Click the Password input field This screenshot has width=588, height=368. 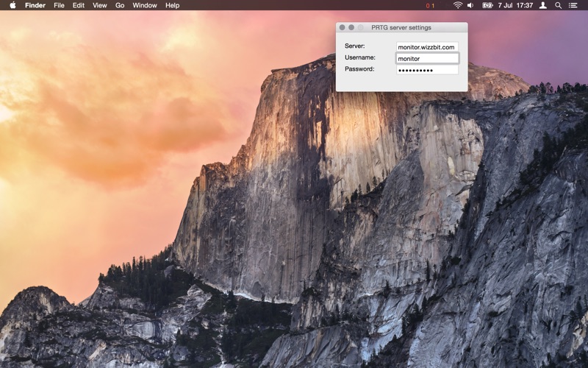coord(427,70)
